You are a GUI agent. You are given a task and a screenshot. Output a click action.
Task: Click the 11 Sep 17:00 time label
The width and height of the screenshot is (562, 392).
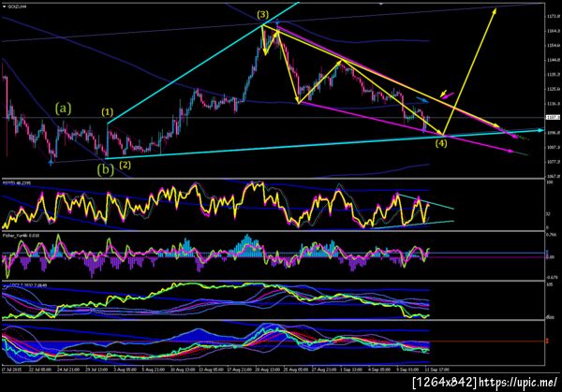click(x=436, y=370)
